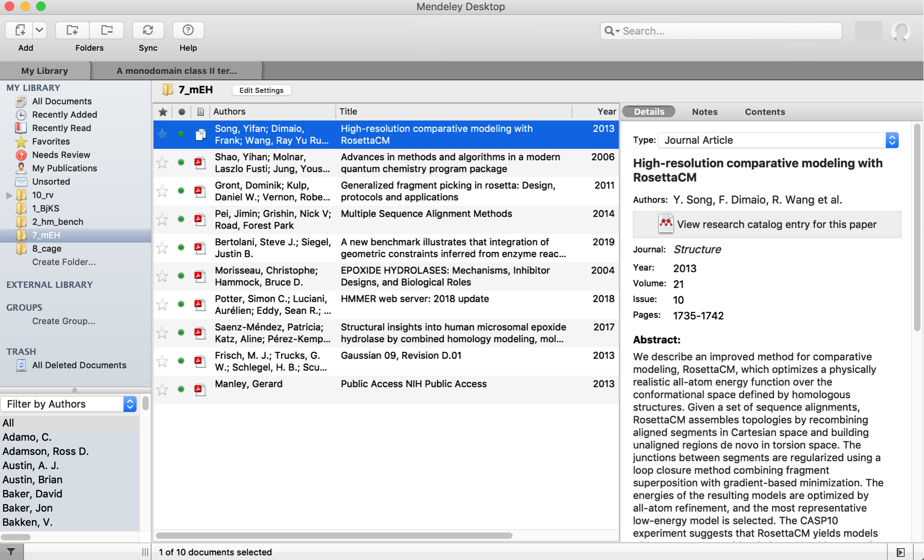Switch to the Contents tab
The image size is (924, 560).
point(764,112)
